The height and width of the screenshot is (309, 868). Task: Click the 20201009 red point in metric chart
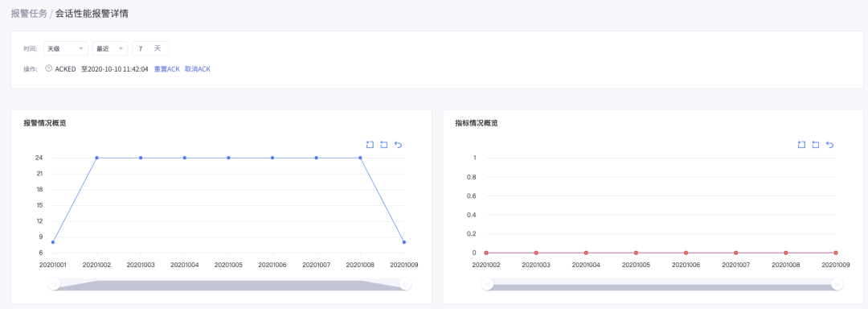coord(836,253)
